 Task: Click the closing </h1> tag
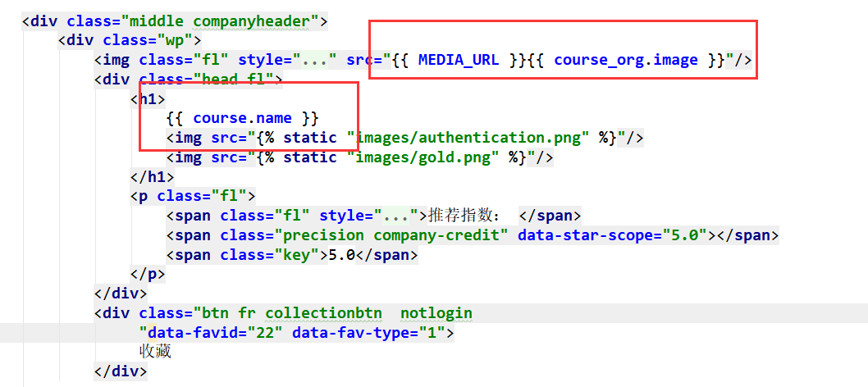153,177
